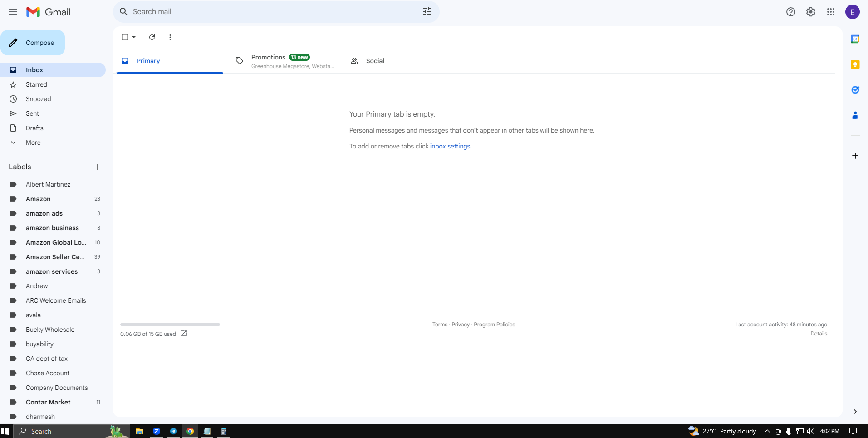868x438 pixels.
Task: Tick the select-all checkbox
Action: 125,37
